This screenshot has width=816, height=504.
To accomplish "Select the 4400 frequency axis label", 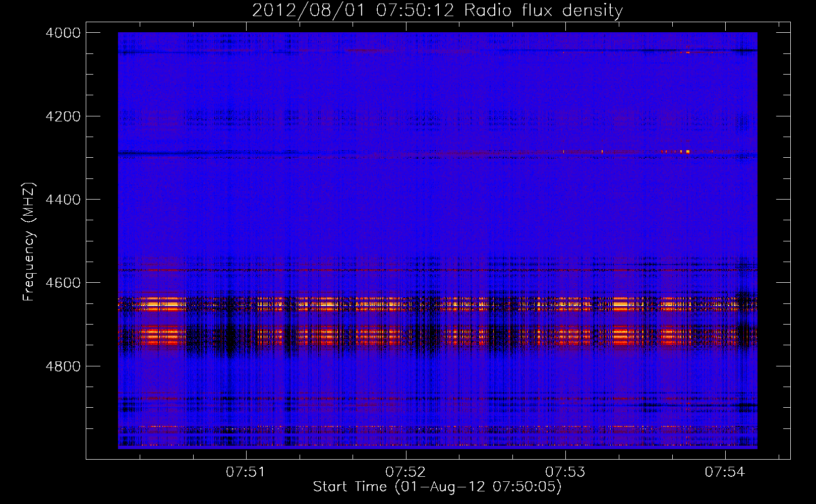I will [x=63, y=200].
